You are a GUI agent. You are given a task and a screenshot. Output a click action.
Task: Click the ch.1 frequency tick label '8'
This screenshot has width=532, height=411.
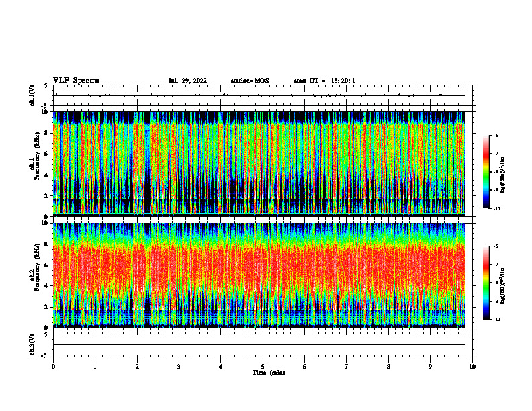47,133
